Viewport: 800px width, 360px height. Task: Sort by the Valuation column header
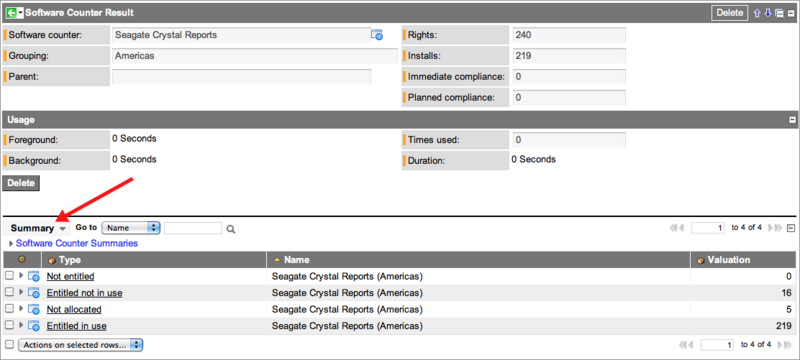tap(729, 260)
